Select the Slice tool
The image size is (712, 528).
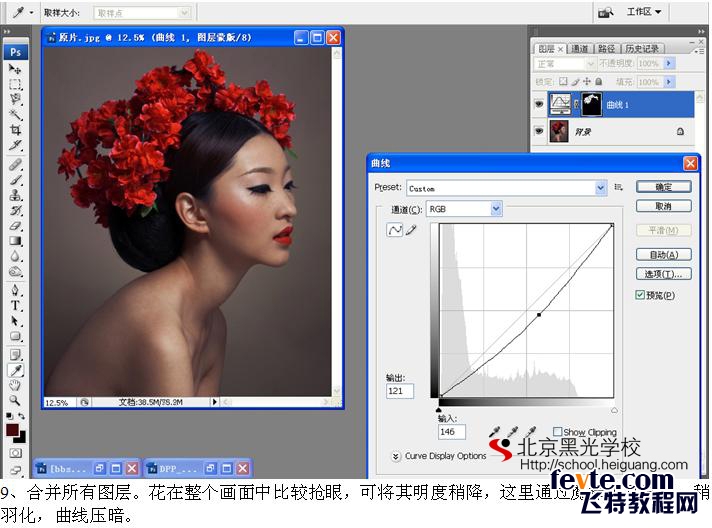click(x=15, y=145)
